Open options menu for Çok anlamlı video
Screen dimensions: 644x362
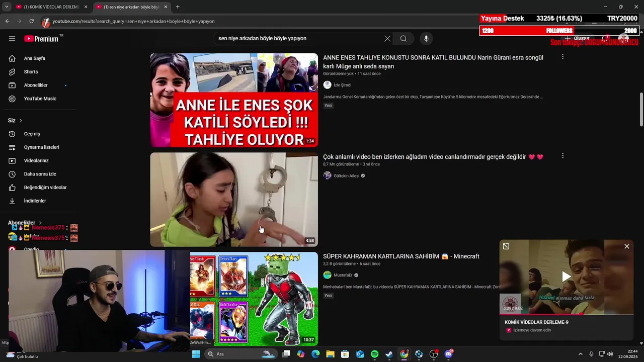tap(562, 156)
